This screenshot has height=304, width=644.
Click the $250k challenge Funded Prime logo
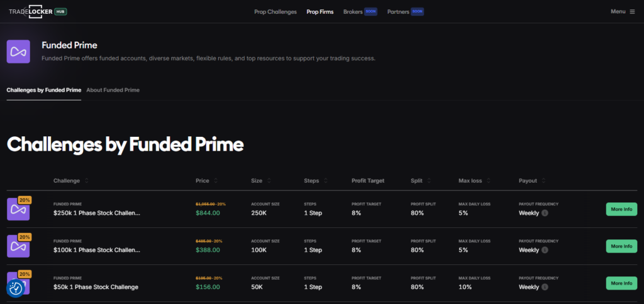[x=18, y=209]
